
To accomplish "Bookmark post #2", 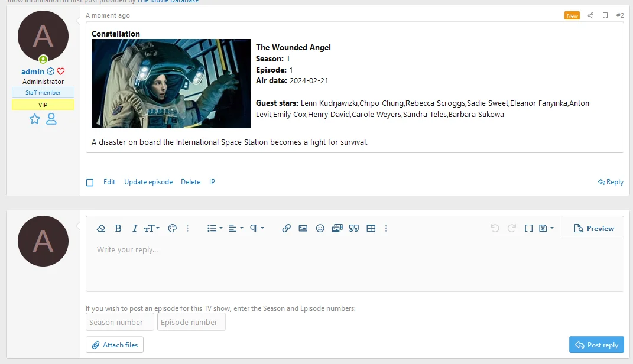I will [605, 15].
